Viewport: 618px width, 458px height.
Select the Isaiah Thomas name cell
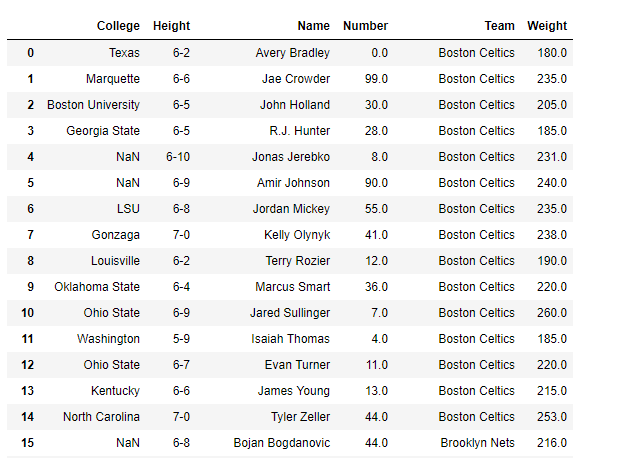pos(290,339)
